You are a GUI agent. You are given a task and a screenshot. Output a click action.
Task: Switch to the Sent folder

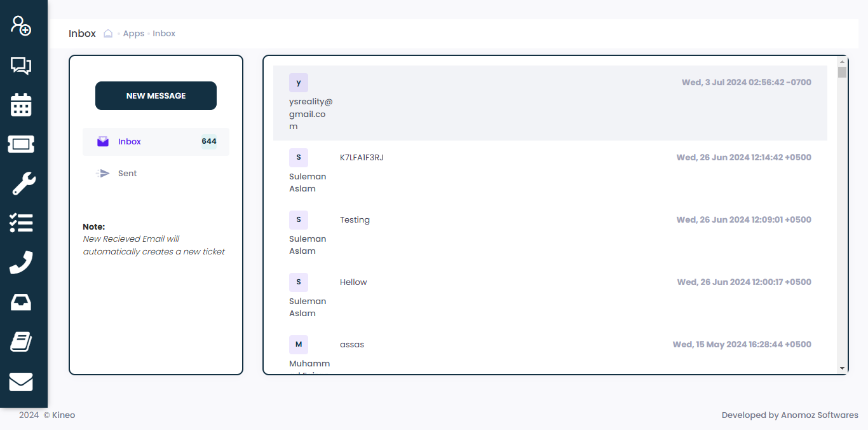[x=127, y=174]
